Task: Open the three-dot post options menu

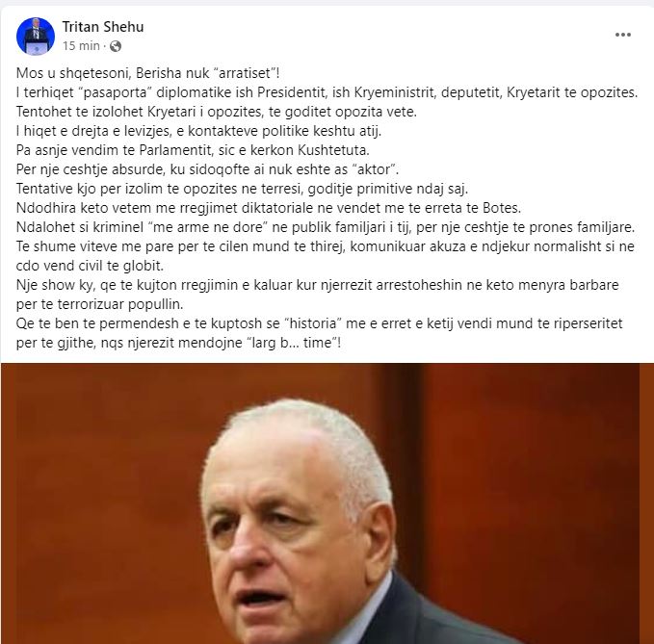Action: [623, 35]
